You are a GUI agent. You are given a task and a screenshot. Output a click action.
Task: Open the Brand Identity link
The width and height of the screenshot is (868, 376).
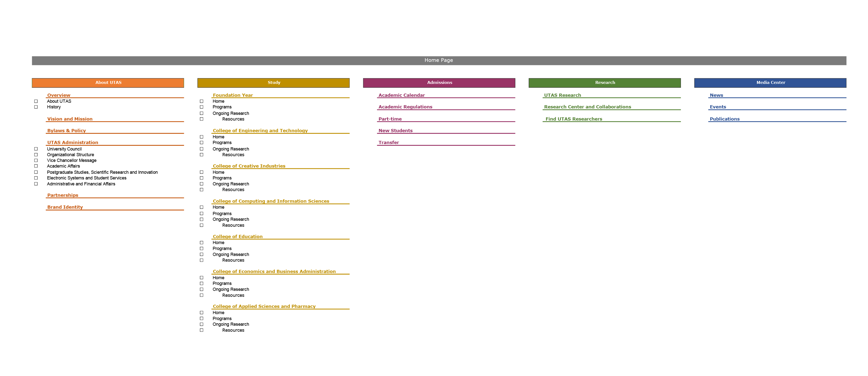[x=65, y=207]
